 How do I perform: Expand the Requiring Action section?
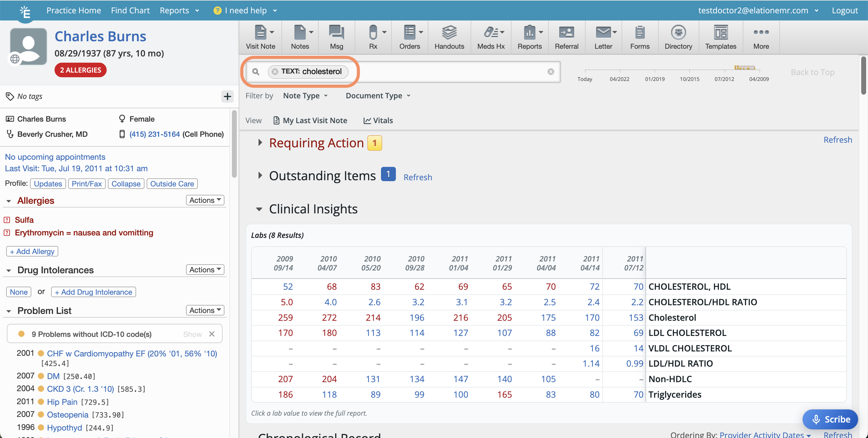(260, 143)
